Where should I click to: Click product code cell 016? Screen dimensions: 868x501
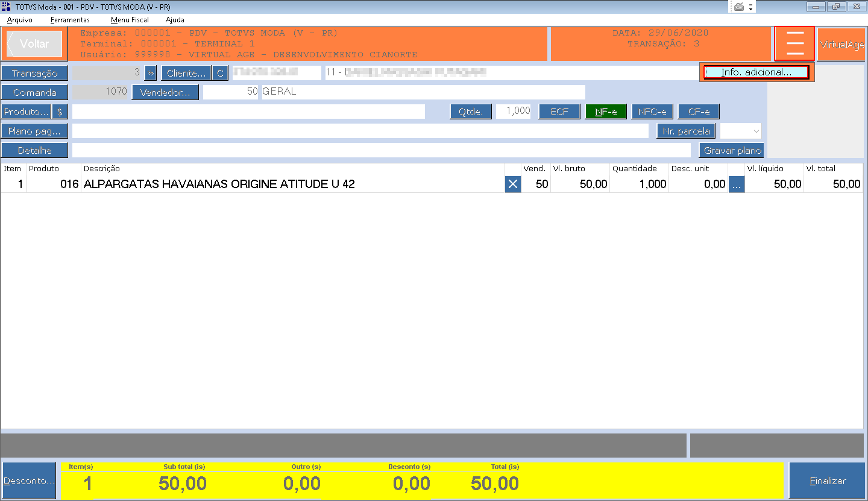pos(54,184)
